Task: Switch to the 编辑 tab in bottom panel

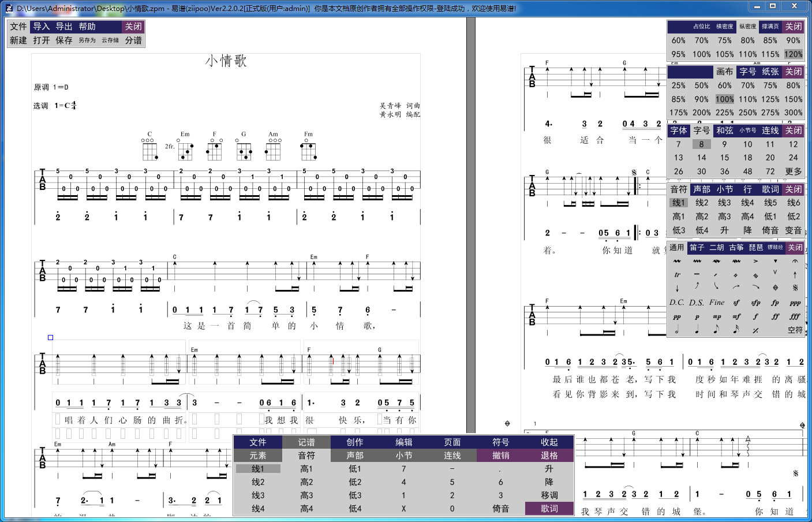Action: (404, 442)
